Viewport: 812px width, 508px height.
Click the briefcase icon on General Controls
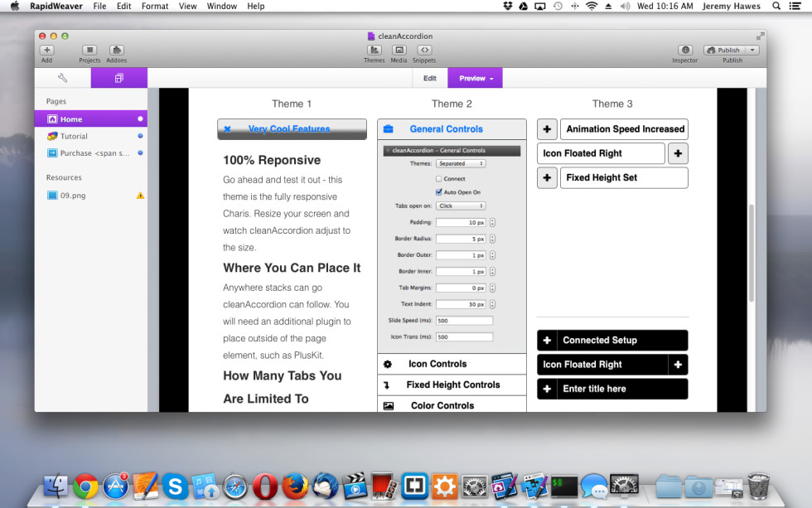coord(388,129)
